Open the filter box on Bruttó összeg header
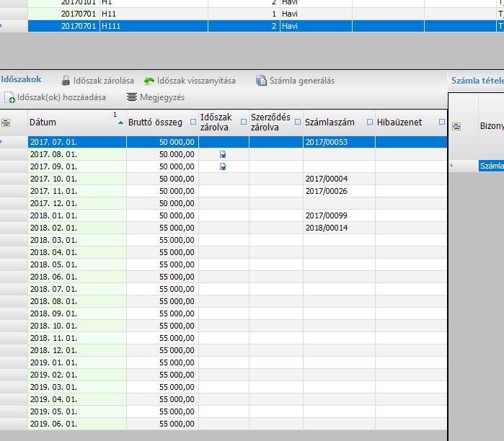This screenshot has height=441, width=504. tap(193, 122)
